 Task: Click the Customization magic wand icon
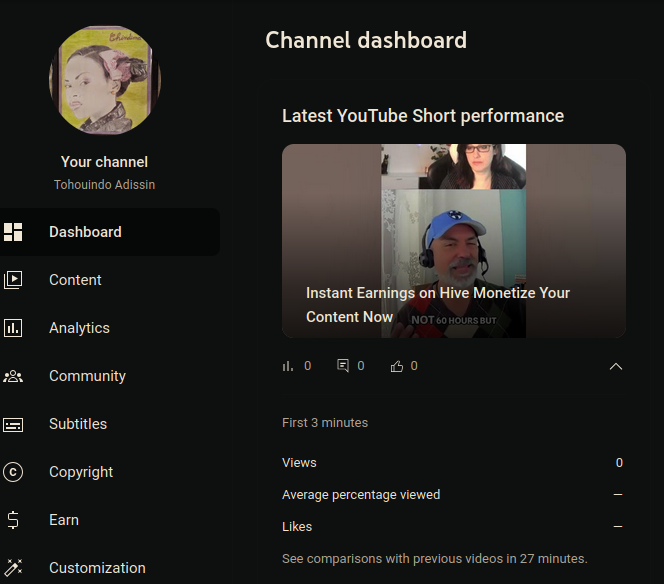point(13,568)
